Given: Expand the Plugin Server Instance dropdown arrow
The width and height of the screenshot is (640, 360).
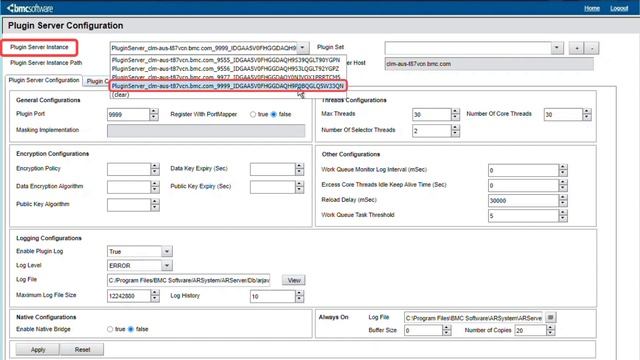Looking at the screenshot, I should (302, 48).
